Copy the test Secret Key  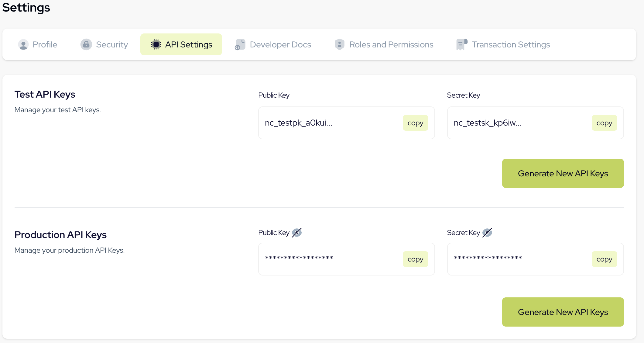604,123
